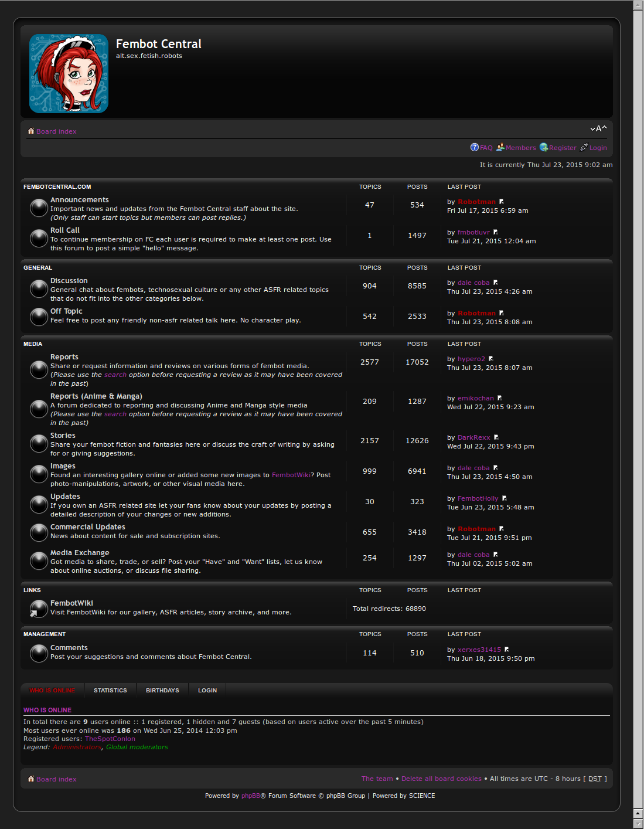The height and width of the screenshot is (829, 644).
Task: Select the Who Is Online tab
Action: 52,691
